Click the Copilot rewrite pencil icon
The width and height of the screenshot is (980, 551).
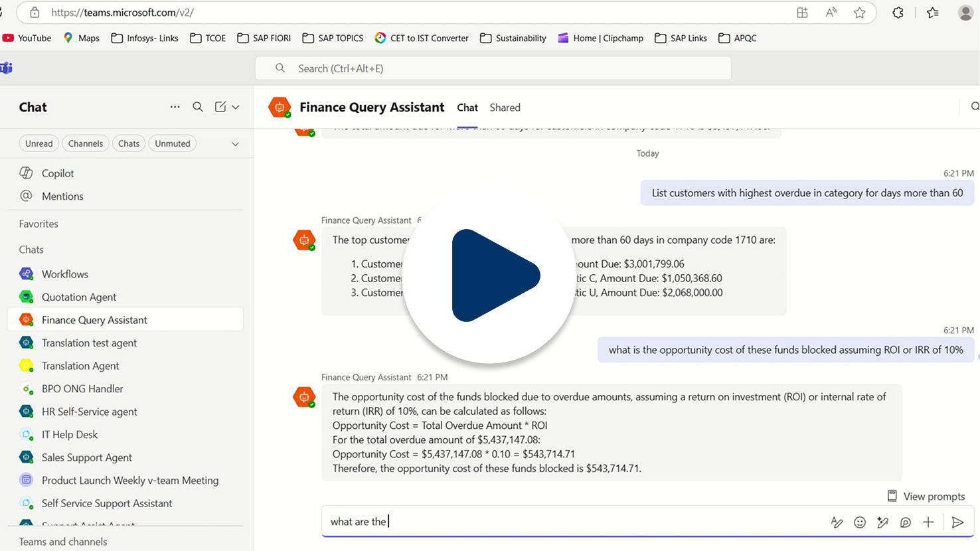click(x=882, y=522)
